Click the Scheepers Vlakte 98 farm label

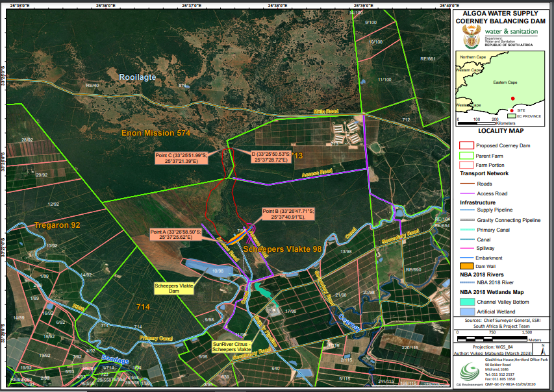(283, 249)
